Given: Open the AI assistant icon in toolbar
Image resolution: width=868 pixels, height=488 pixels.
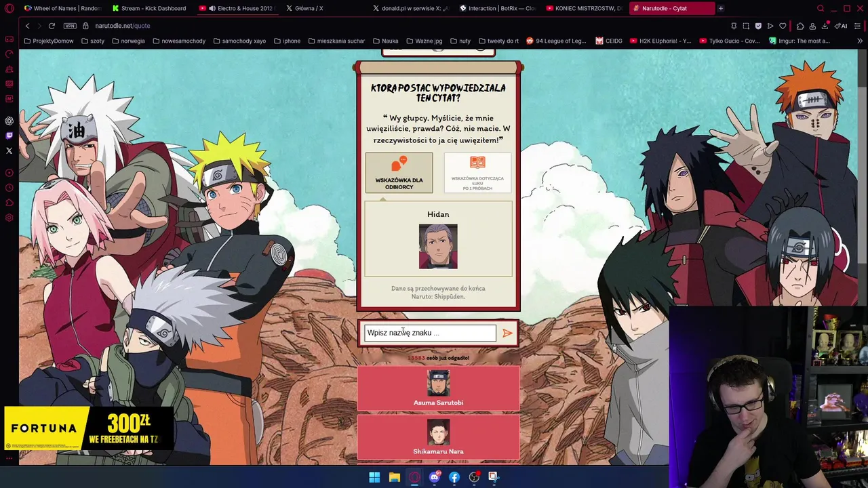Looking at the screenshot, I should 841,26.
